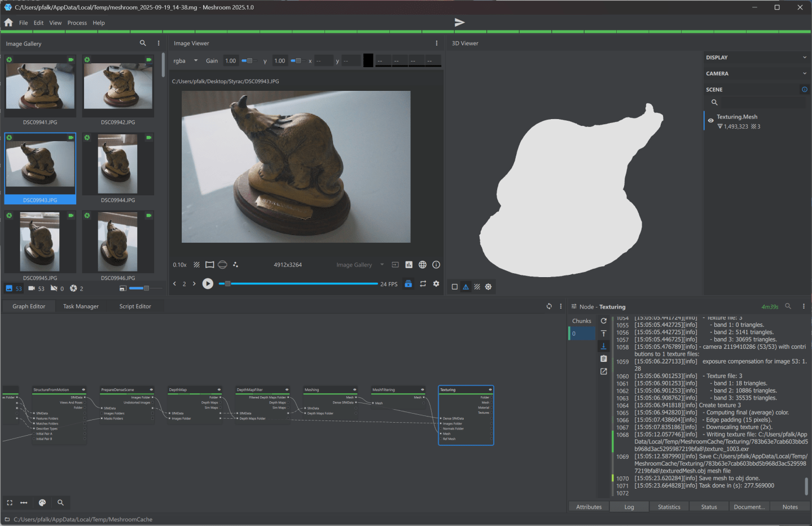Click the 3D Viewer settings gear icon

(x=488, y=287)
